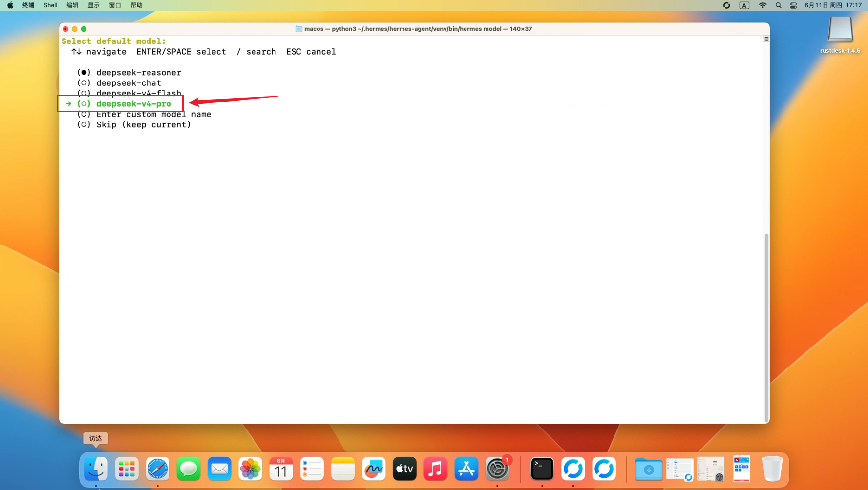Image resolution: width=868 pixels, height=490 pixels.
Task: Open the App Store in Dock
Action: [x=466, y=469]
